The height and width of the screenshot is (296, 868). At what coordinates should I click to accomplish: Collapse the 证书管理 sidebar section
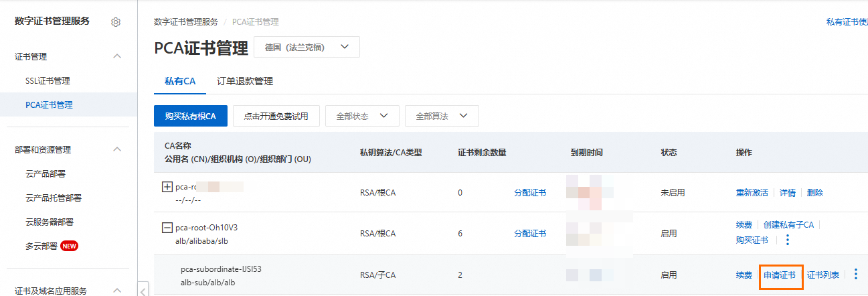pos(118,57)
